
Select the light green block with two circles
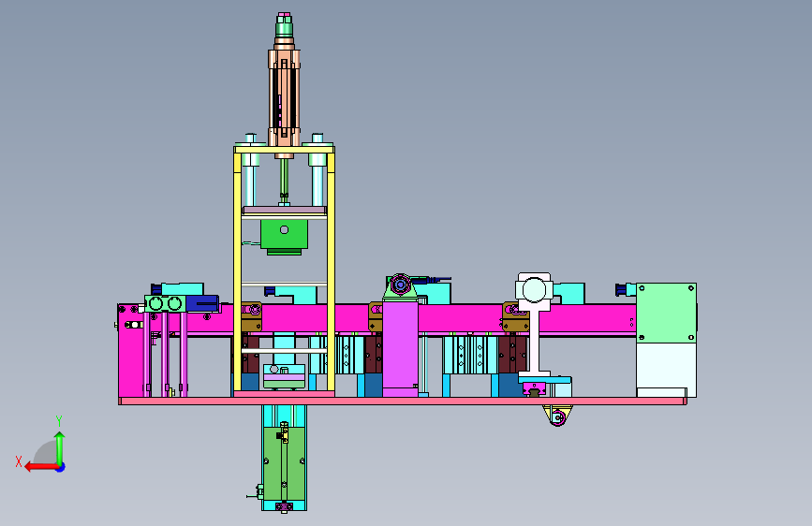pyautogui.click(x=165, y=303)
